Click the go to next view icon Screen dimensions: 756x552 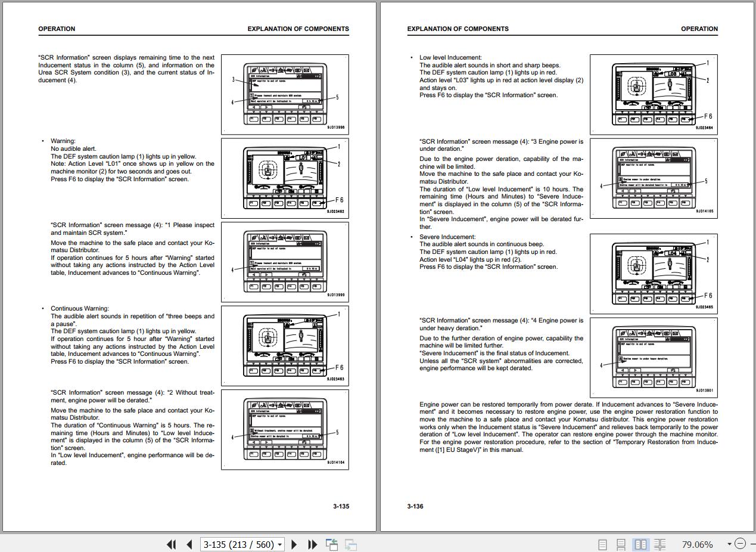click(351, 544)
